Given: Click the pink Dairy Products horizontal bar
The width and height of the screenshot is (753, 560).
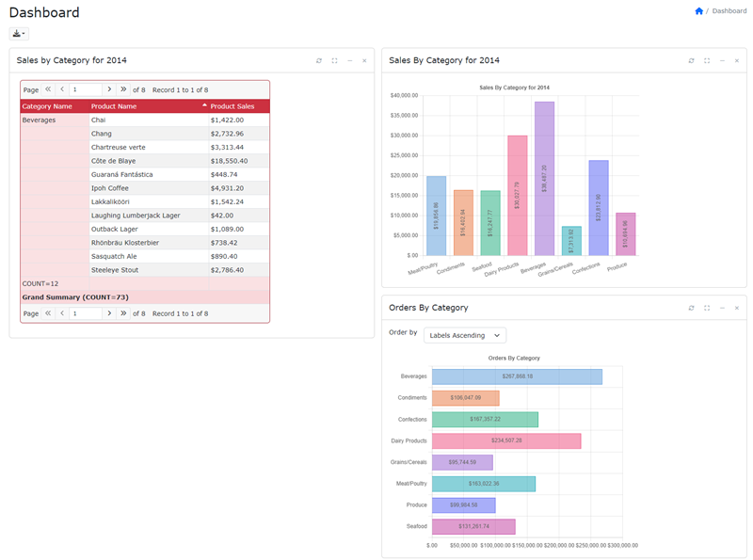Looking at the screenshot, I should (x=506, y=440).
